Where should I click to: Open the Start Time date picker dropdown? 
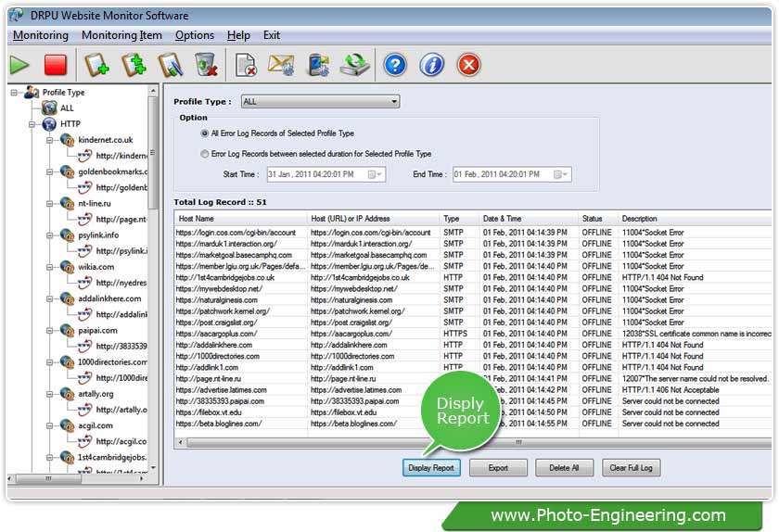tap(375, 174)
